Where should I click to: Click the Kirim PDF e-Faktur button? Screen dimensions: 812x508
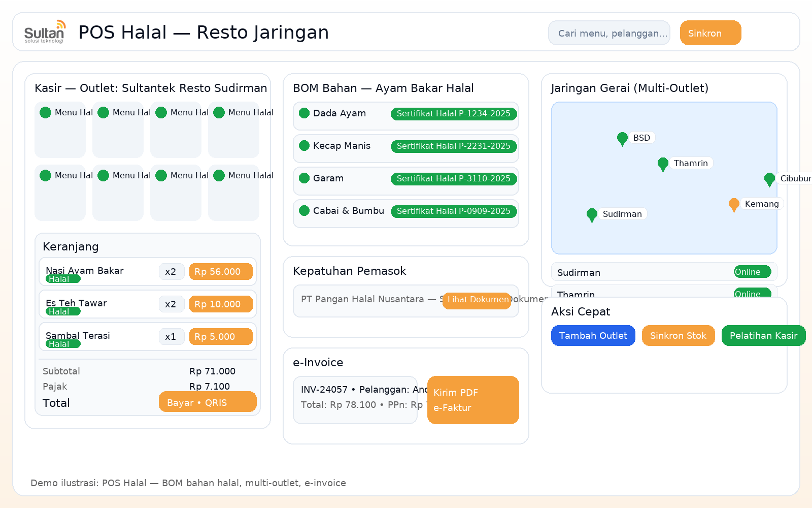point(472,400)
